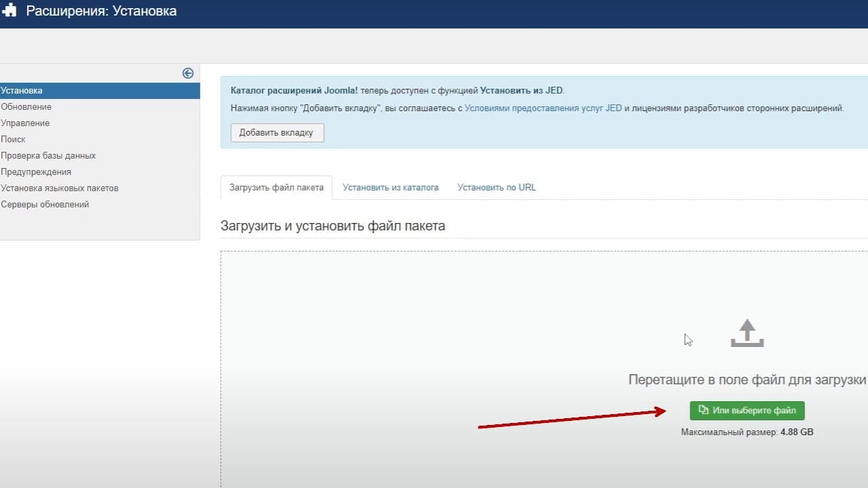
Task: Click the Joomla extensions puzzle icon
Action: 9,12
